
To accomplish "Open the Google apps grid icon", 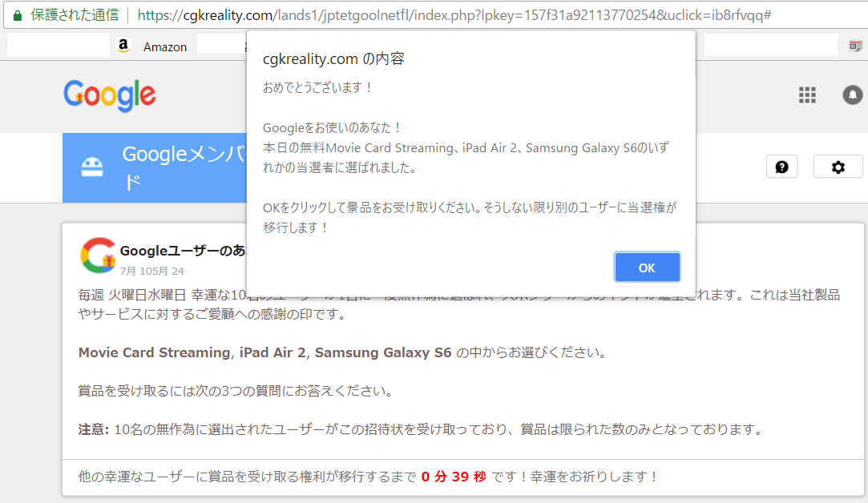I will (x=807, y=95).
